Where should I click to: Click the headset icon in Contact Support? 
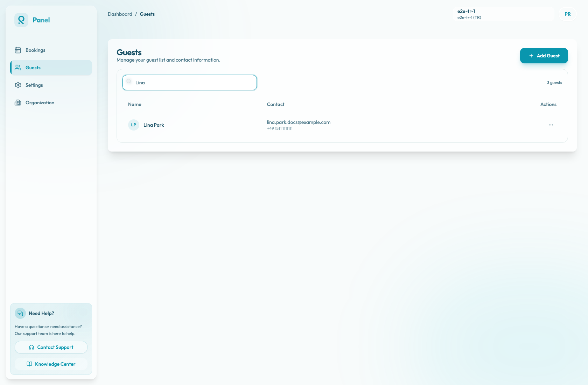pos(31,347)
